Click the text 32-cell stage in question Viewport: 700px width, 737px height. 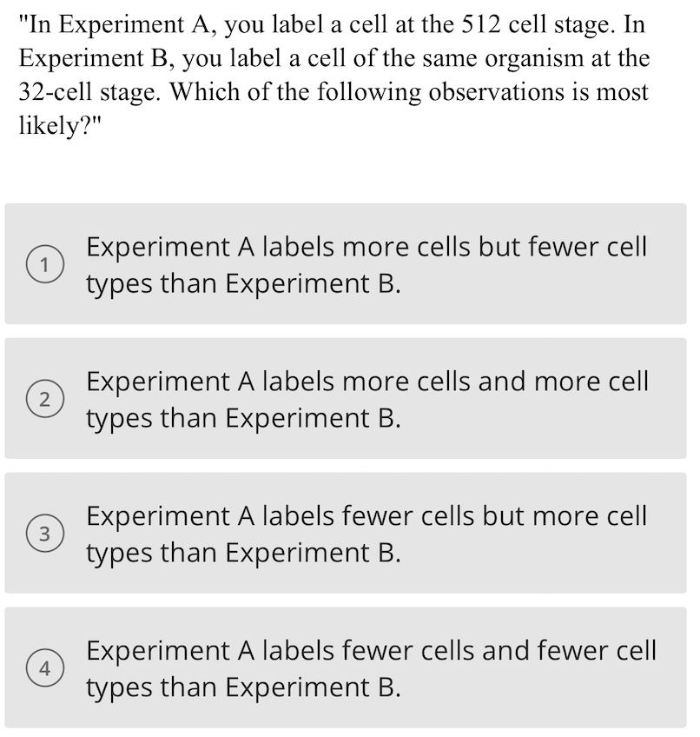[x=74, y=90]
